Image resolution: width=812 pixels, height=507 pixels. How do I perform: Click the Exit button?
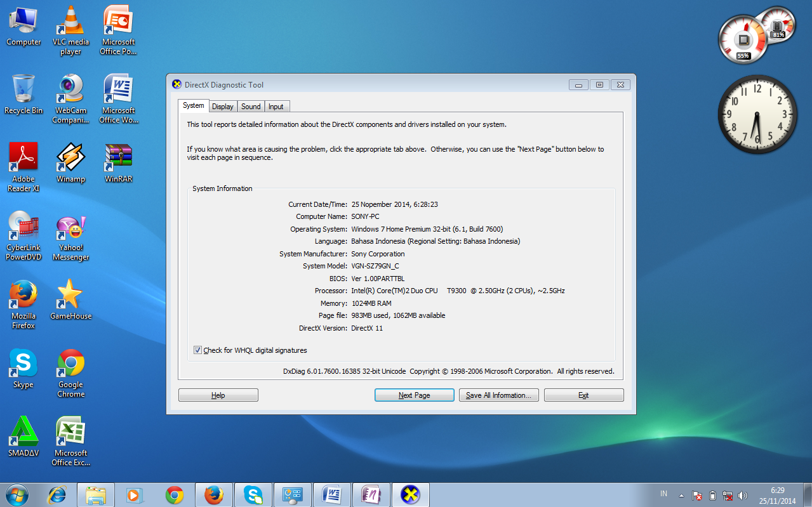pyautogui.click(x=584, y=395)
